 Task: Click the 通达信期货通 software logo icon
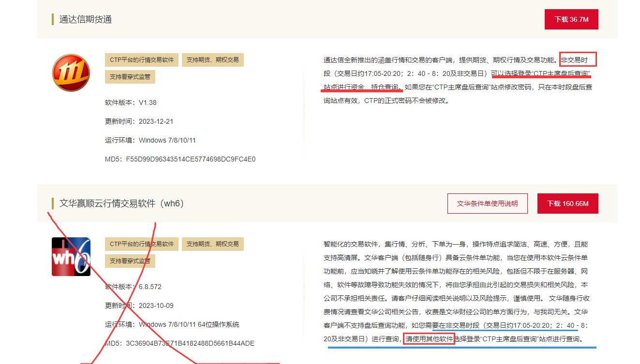(71, 73)
